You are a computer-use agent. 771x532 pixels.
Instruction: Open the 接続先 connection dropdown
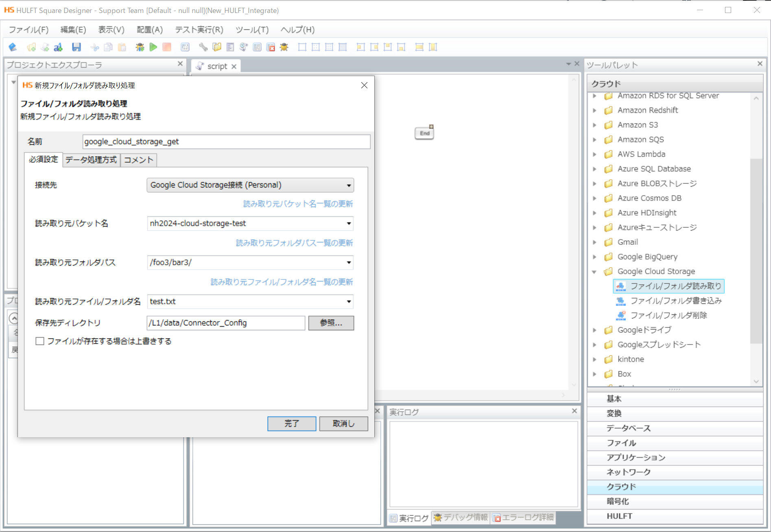coord(349,185)
